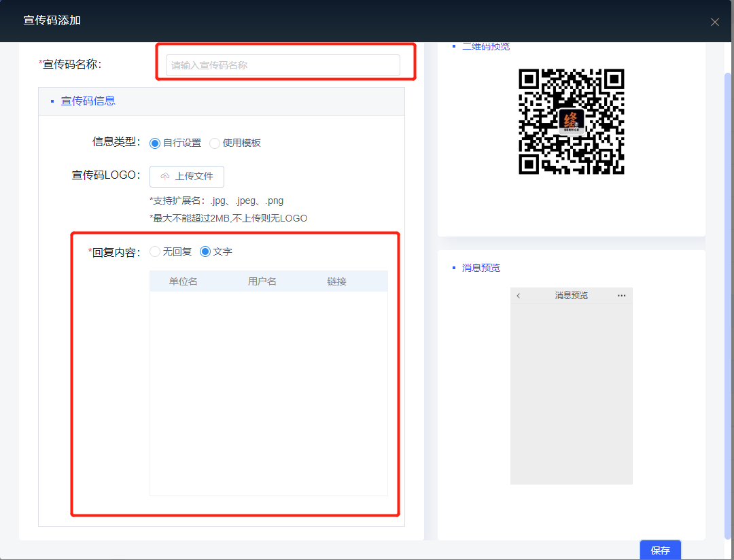Click the 消息预览 section title
The image size is (734, 560).
point(481,268)
